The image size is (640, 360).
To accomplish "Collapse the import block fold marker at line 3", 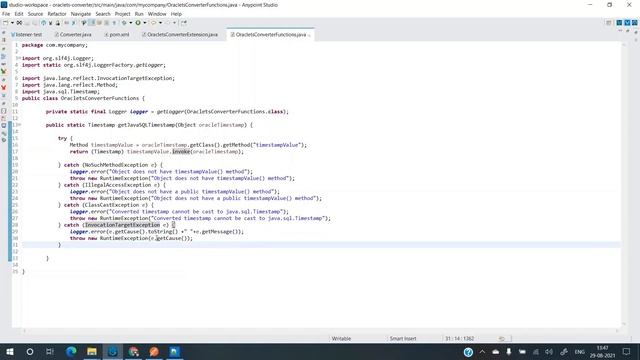I will click(x=19, y=58).
